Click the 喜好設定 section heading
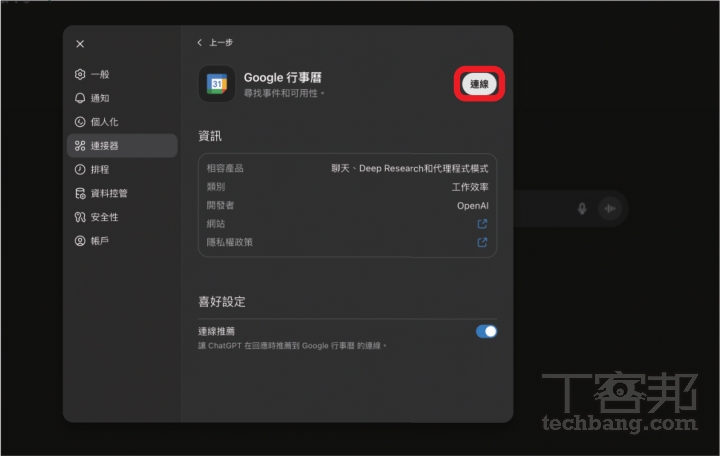This screenshot has height=456, width=720. [222, 302]
